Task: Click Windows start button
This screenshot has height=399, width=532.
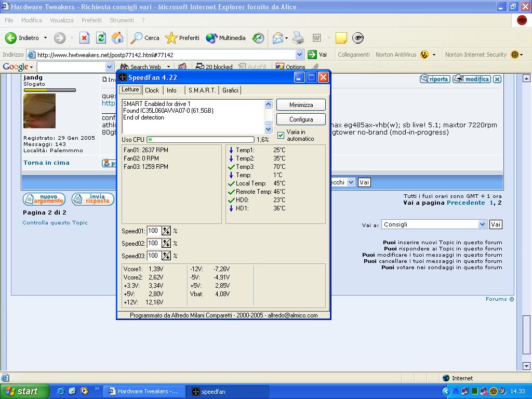Action: pyautogui.click(x=25, y=391)
